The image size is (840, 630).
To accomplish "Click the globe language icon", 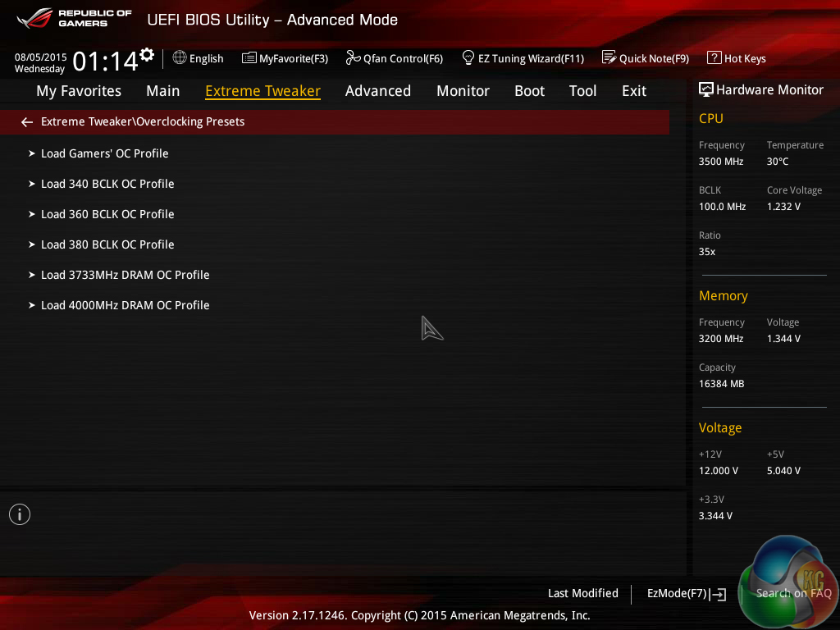I will [x=180, y=57].
